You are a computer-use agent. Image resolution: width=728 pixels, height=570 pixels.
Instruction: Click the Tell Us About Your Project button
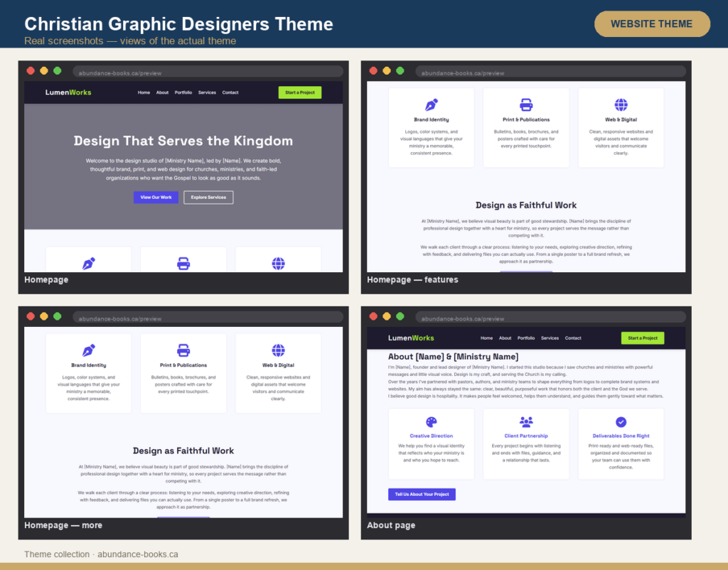tap(422, 495)
